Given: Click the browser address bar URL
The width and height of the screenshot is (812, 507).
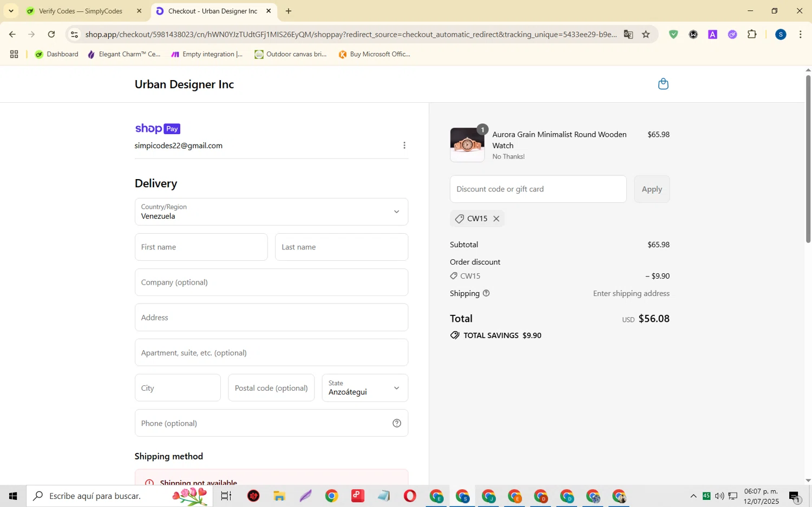Looking at the screenshot, I should [x=351, y=34].
